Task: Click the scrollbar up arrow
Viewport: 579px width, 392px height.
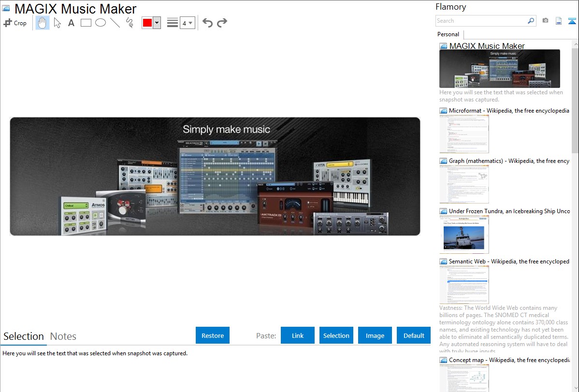Action: pyautogui.click(x=575, y=44)
